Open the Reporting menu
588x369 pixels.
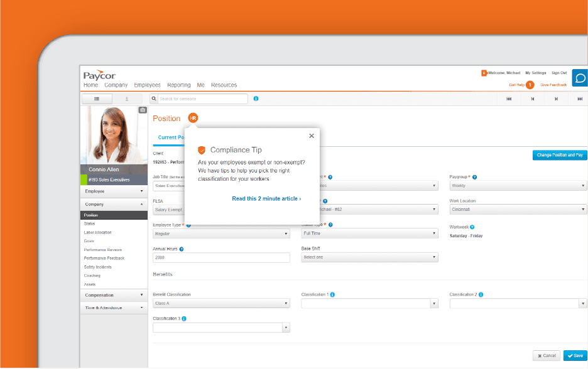(x=178, y=85)
